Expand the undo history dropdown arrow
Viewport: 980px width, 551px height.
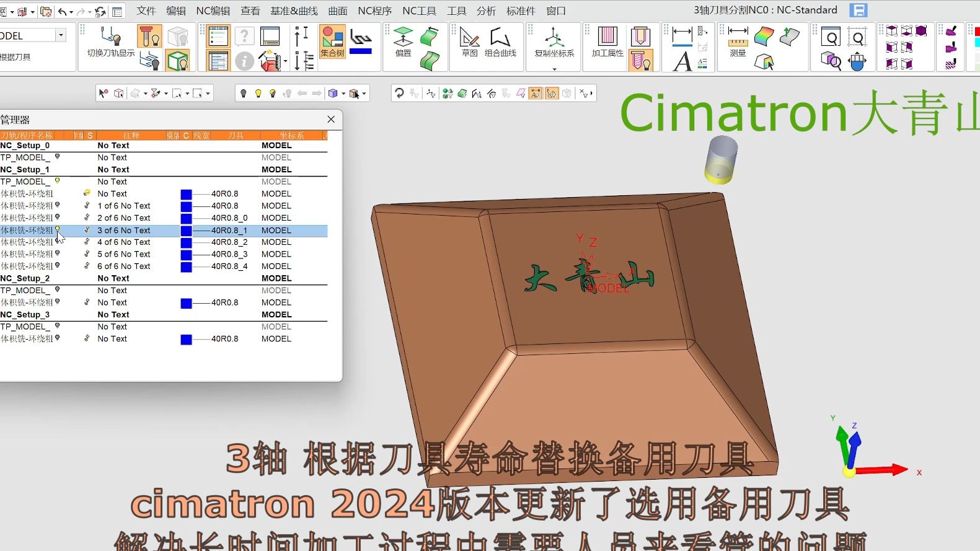71,12
